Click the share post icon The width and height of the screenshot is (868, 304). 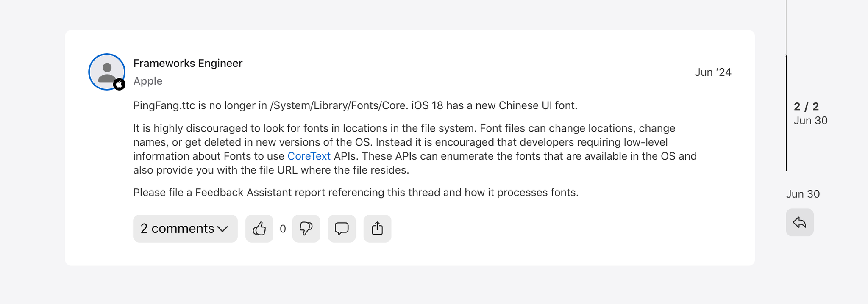pos(377,229)
